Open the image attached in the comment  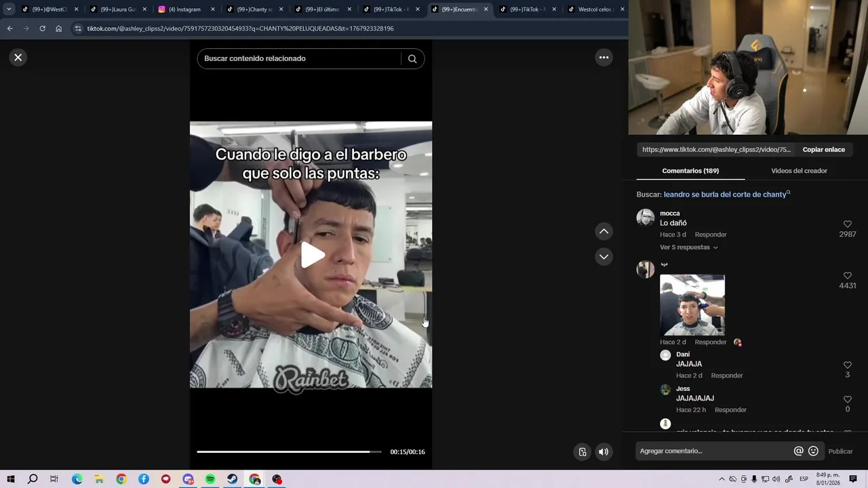click(x=692, y=305)
